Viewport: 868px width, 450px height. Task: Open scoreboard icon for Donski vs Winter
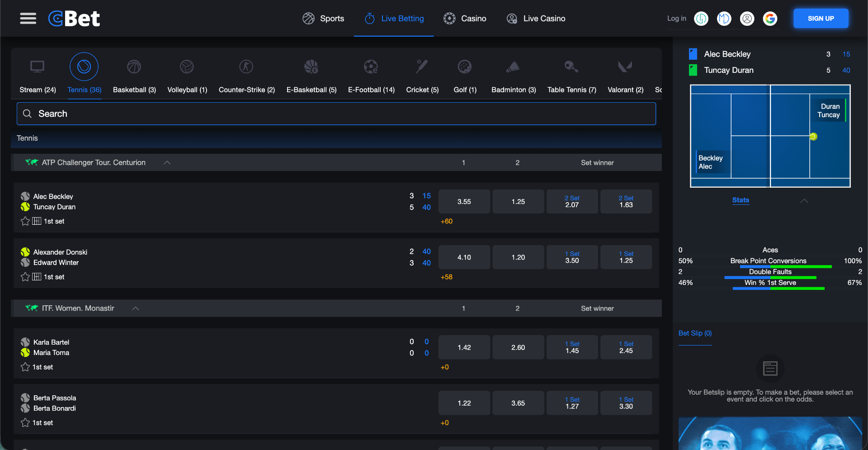click(37, 277)
